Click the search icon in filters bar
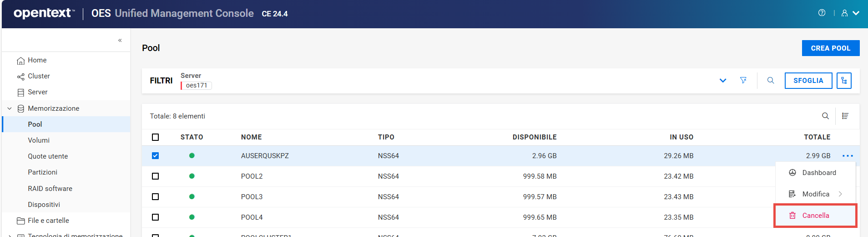The width and height of the screenshot is (868, 237). tap(771, 80)
